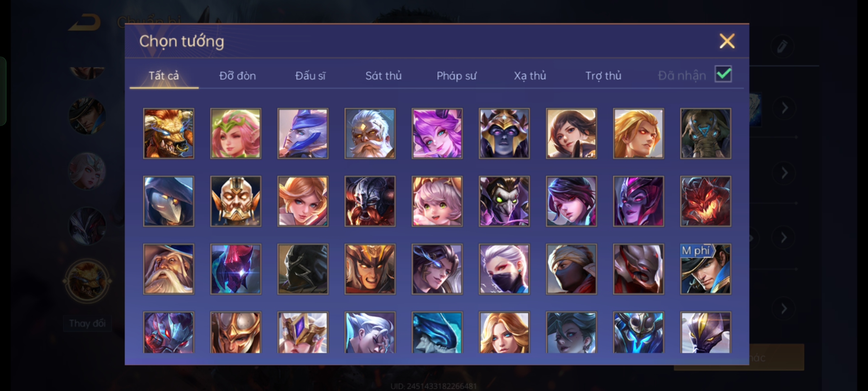Toggle the 'Đã nhận' checkbox
The width and height of the screenshot is (868, 391).
tap(723, 74)
